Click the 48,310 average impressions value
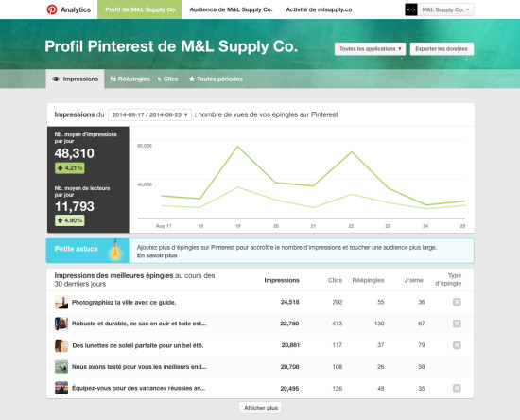Image resolution: width=520 pixels, height=420 pixels. click(x=75, y=153)
